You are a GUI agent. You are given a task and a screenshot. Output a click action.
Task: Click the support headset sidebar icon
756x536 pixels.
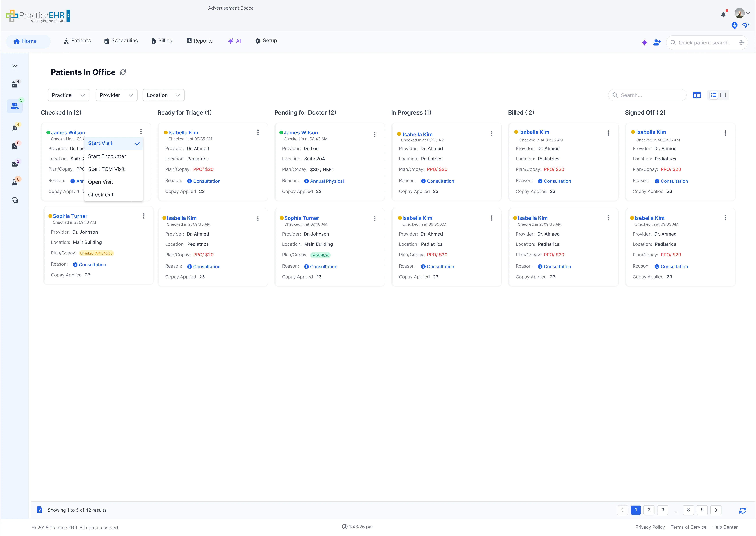click(x=15, y=200)
